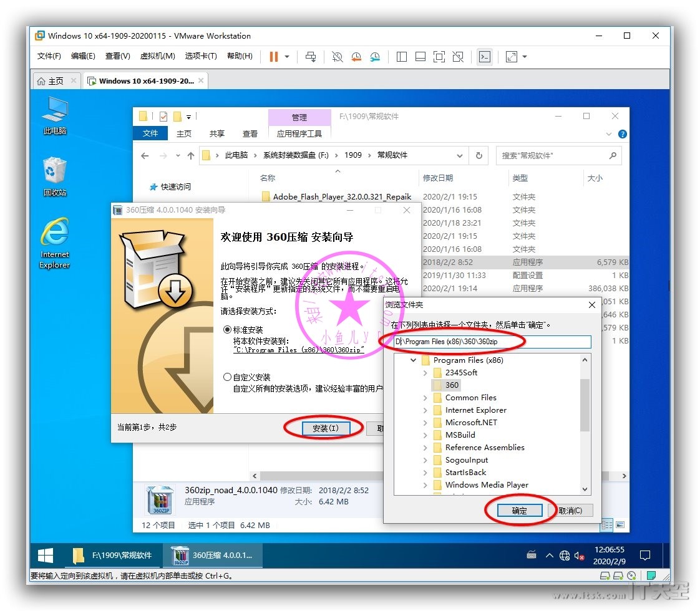Open the 应用程序工具 ribbon tab
The width and height of the screenshot is (700, 611).
(x=299, y=134)
